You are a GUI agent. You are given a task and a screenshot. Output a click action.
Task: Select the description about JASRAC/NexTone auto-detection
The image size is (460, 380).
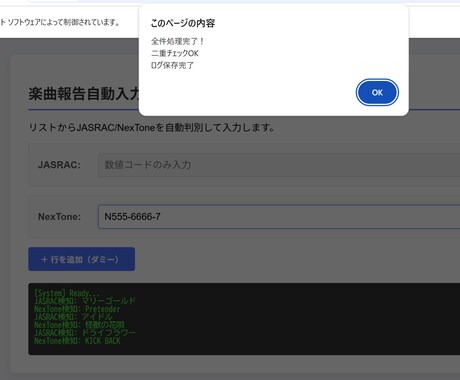point(152,127)
